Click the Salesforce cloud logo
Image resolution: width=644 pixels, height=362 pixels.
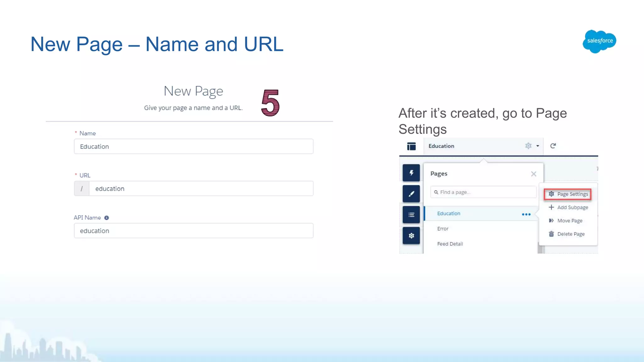tap(599, 41)
